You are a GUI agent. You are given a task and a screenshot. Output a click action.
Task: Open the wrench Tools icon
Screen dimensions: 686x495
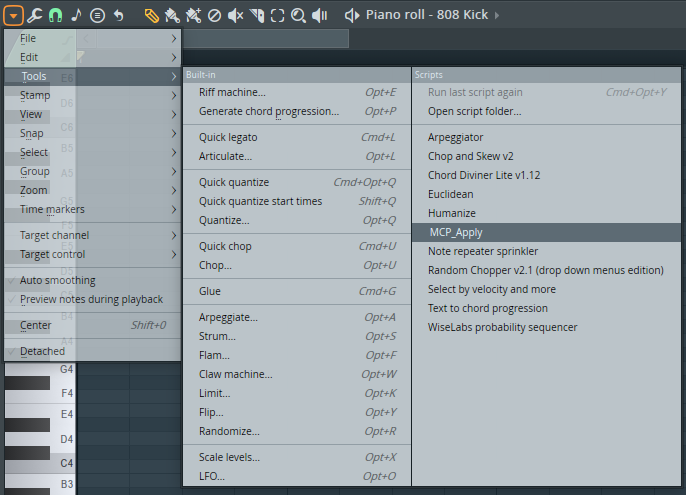34,15
